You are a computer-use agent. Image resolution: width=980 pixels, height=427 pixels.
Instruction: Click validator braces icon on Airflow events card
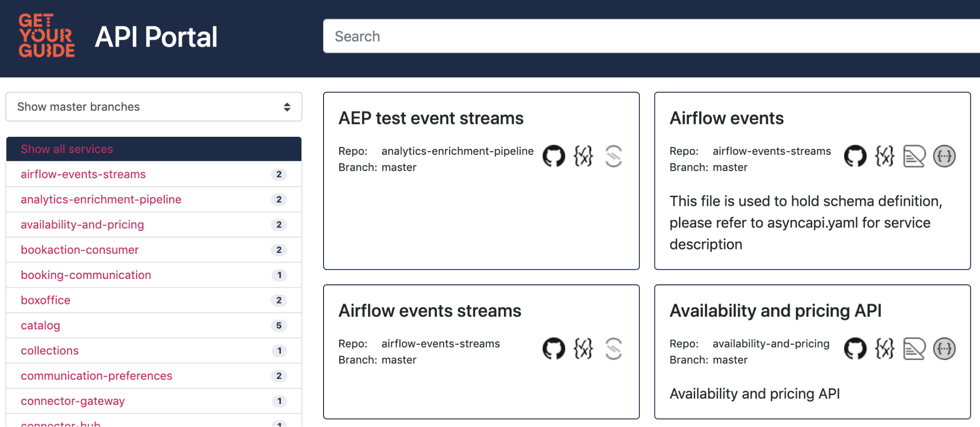pos(885,156)
